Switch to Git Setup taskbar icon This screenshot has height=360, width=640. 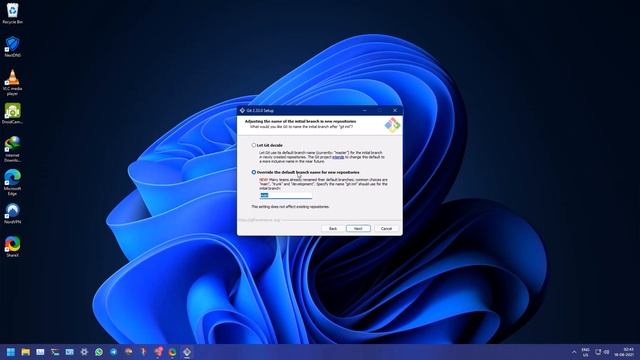(187, 352)
